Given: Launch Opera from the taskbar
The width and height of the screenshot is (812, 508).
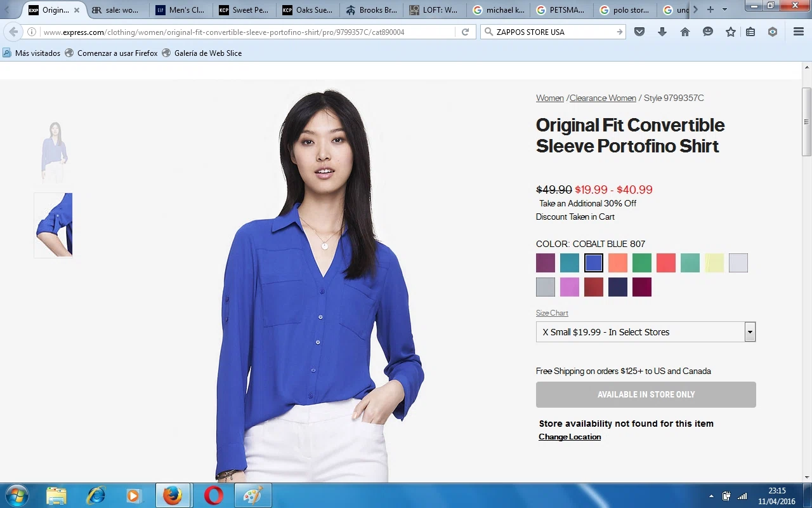Looking at the screenshot, I should click(x=213, y=495).
